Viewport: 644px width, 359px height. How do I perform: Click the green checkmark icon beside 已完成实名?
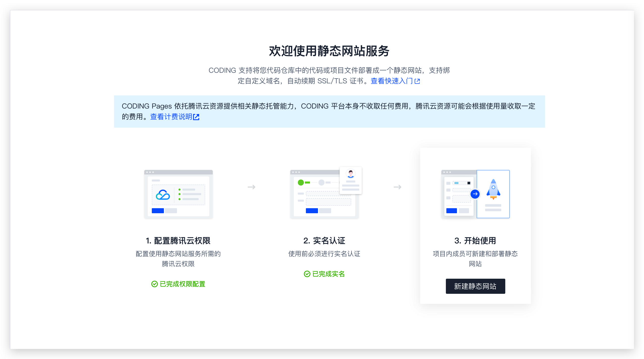[x=307, y=274]
